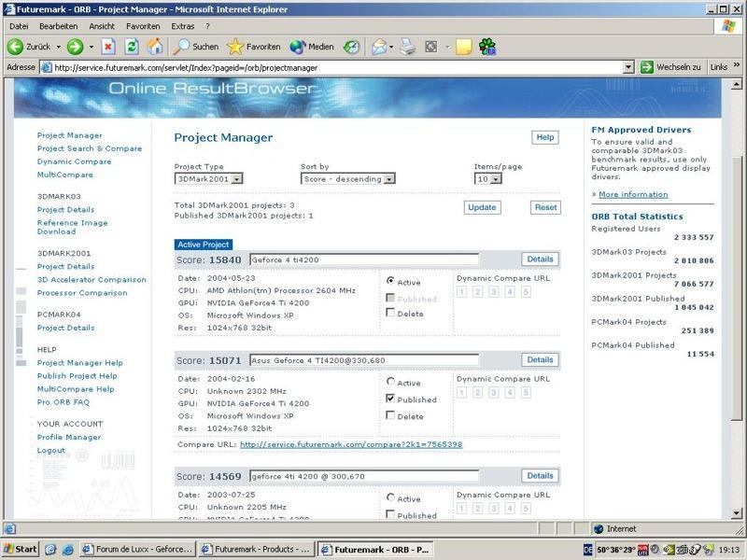Screen dimensions: 747x560
Task: Click language indicator icon in system tray
Action: click(x=588, y=550)
